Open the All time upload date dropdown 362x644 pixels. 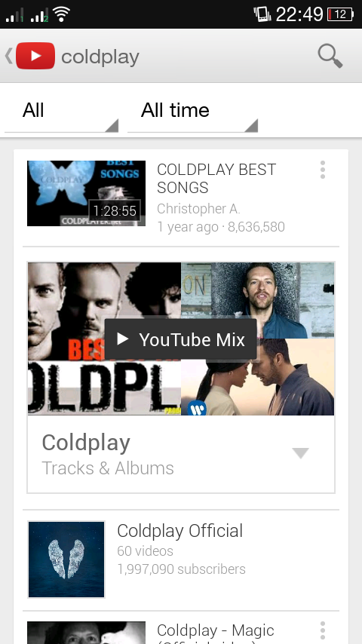pos(193,111)
